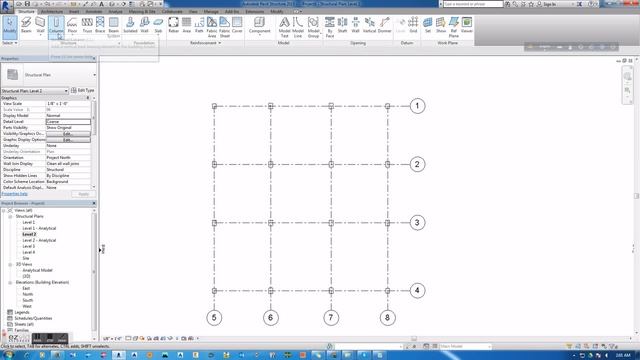Image resolution: width=640 pixels, height=360 pixels.
Task: Select the Component tool
Action: tap(260, 25)
